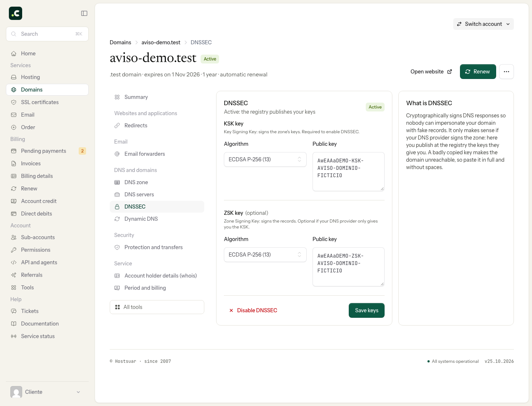Click the Email envelope icon in sidebar
Viewport: 532px width, 406px height.
pos(14,115)
